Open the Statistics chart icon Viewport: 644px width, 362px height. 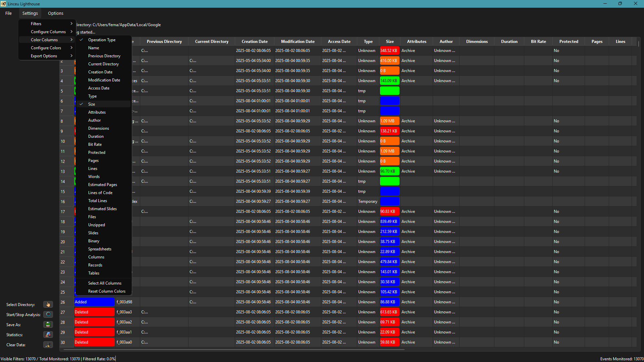coord(48,335)
